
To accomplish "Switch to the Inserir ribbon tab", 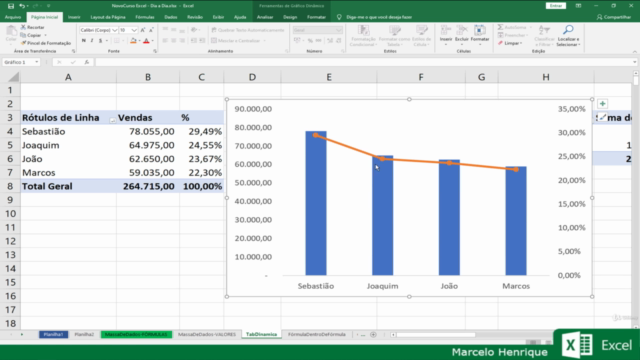I will pyautogui.click(x=74, y=17).
